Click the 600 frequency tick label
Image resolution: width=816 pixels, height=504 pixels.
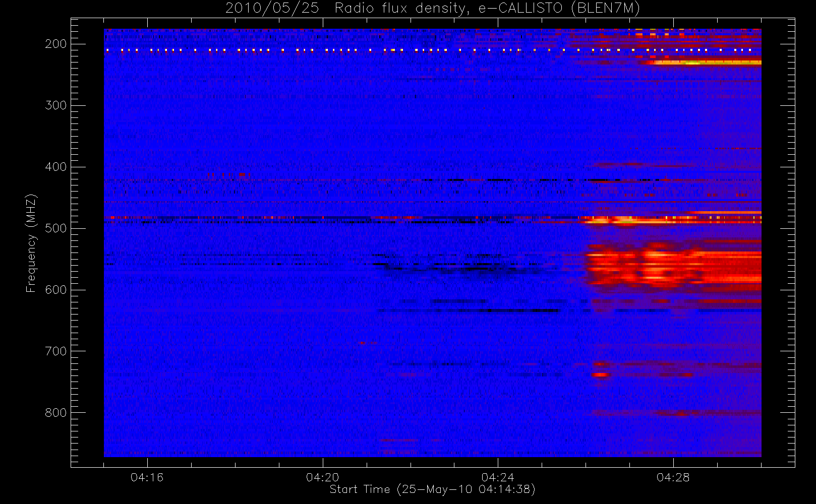coord(55,290)
